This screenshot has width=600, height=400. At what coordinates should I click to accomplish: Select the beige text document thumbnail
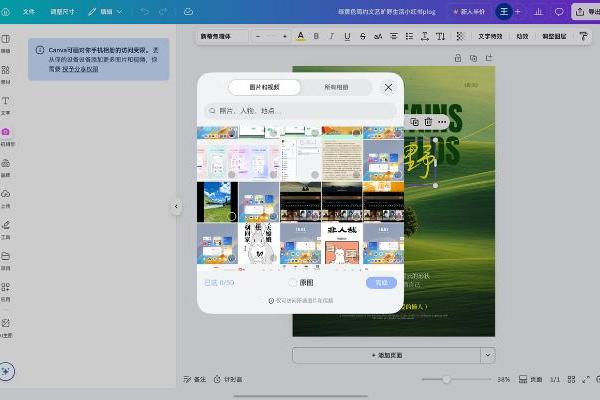[x=342, y=160]
